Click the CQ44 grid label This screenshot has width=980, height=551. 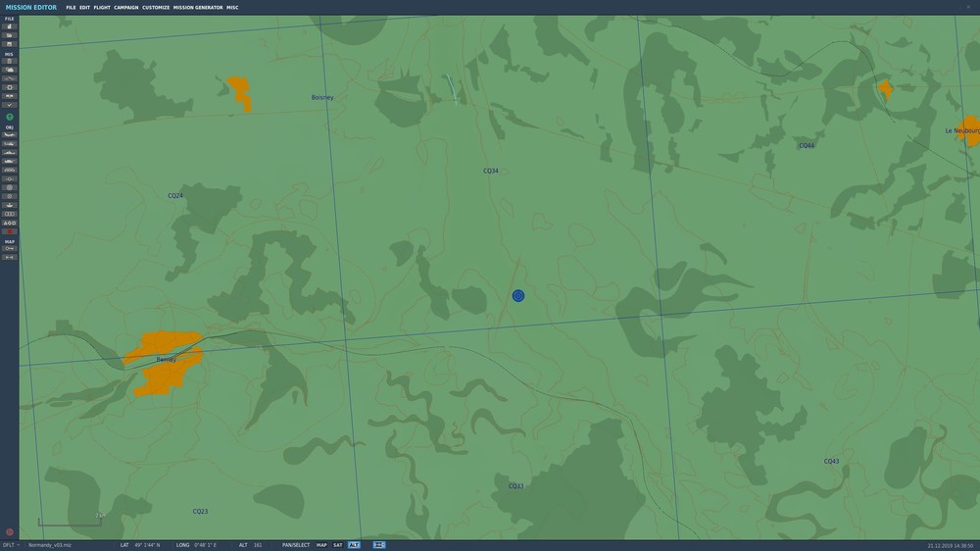click(x=807, y=146)
